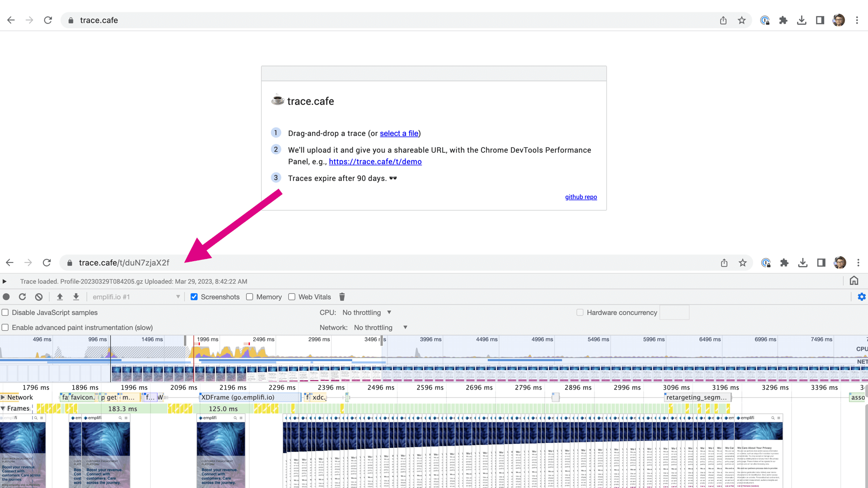The width and height of the screenshot is (868, 488).
Task: Open the Performance panel settings gear
Action: [x=862, y=297]
